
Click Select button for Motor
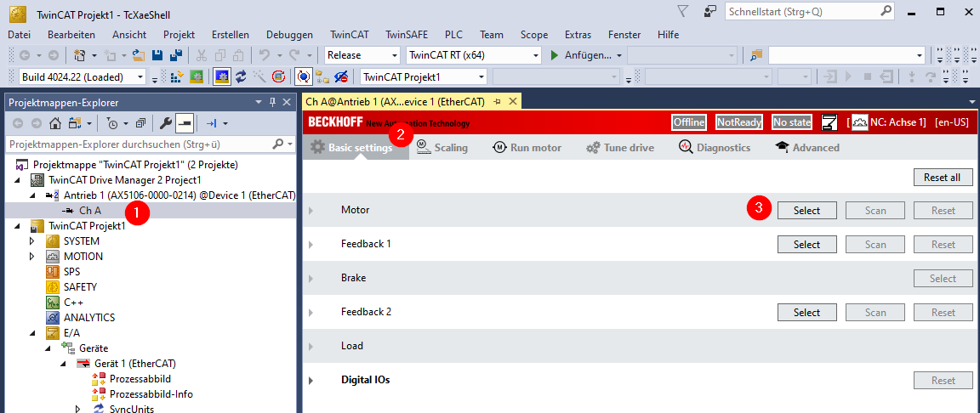806,210
